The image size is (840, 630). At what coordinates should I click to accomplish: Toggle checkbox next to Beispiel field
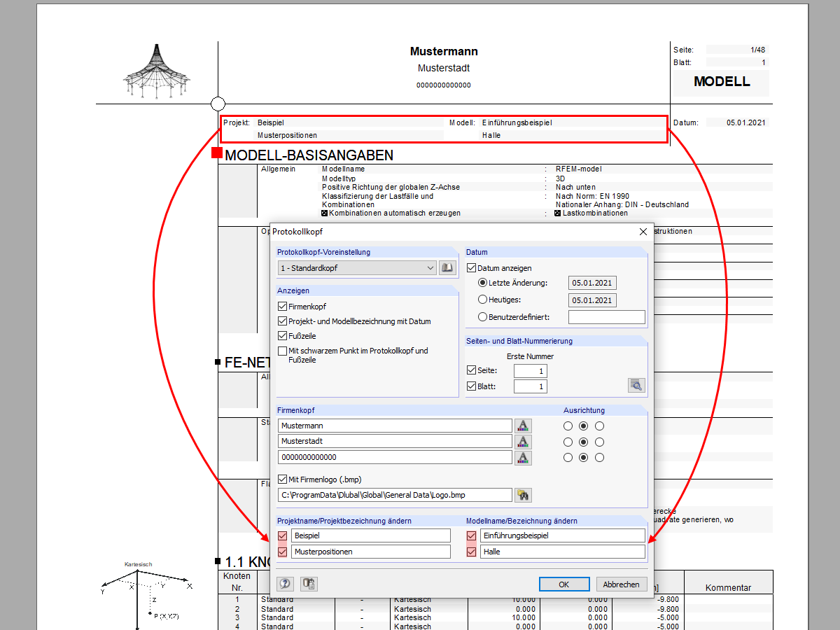click(283, 535)
